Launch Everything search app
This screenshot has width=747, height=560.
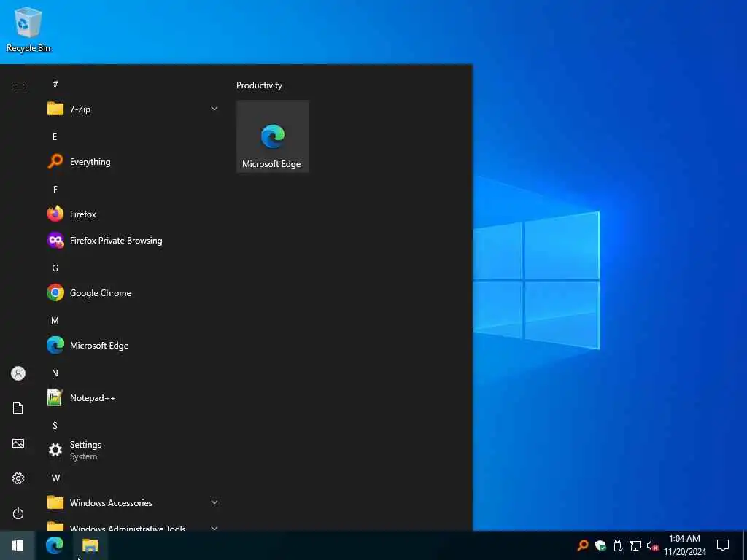(x=133, y=161)
